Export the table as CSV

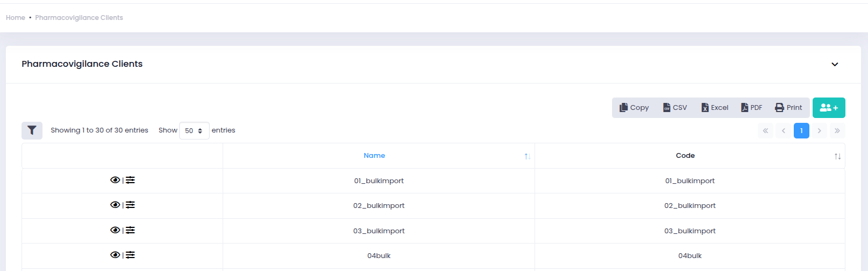point(675,108)
